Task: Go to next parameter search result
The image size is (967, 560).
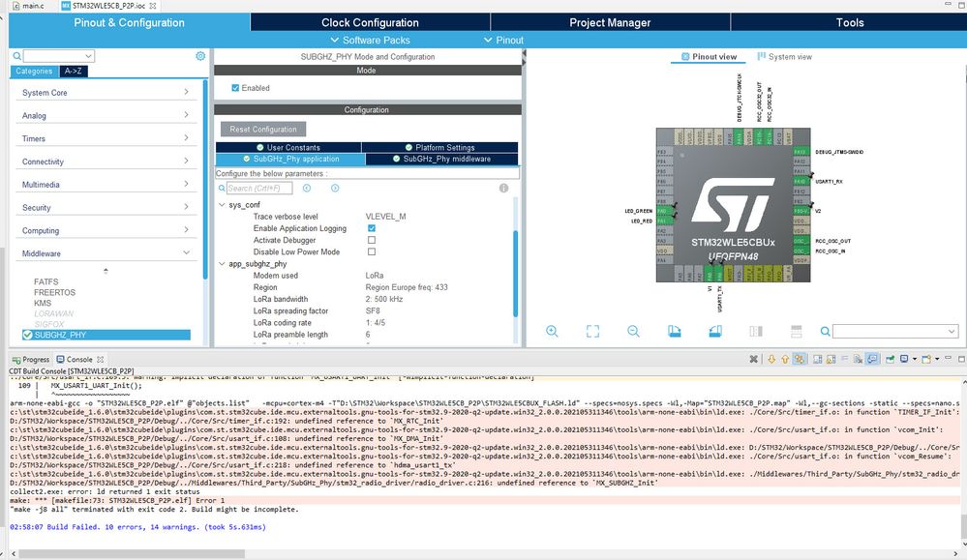Action: click(x=335, y=188)
